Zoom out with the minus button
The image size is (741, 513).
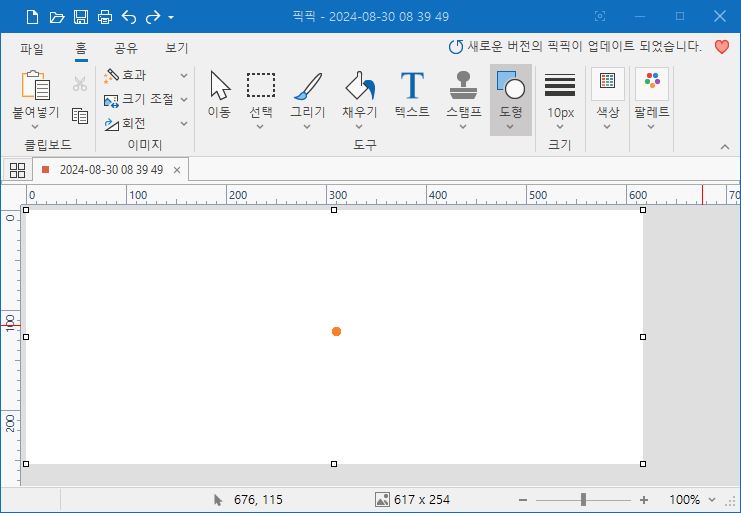point(523,500)
